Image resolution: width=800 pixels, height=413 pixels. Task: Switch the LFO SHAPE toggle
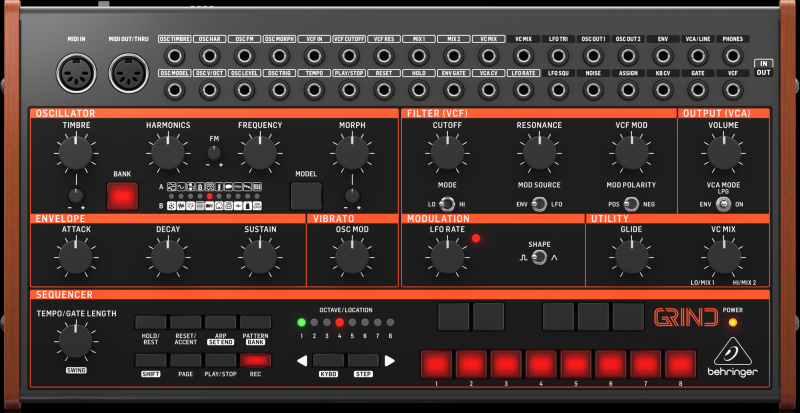pos(539,259)
